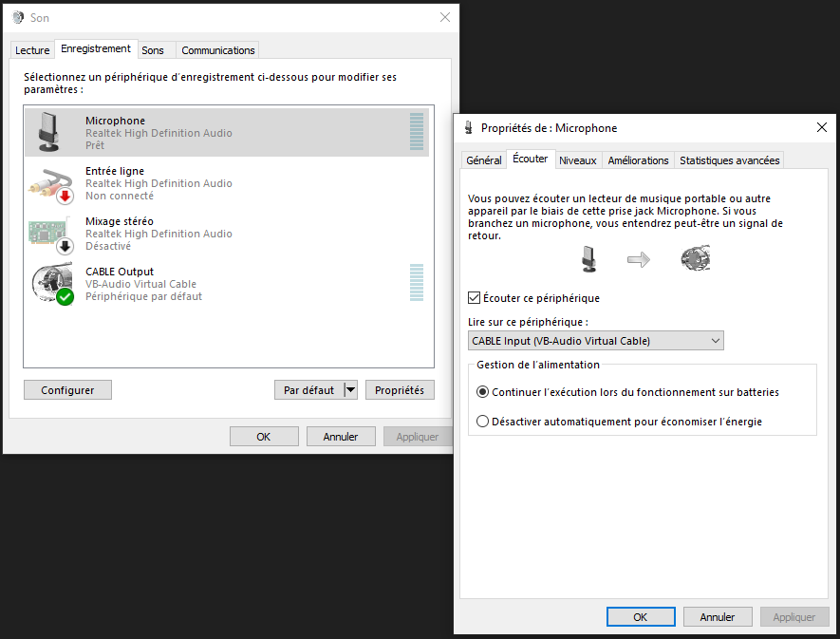
Task: Click VB-Audio Virtual Cable subtitle in list
Action: point(140,284)
